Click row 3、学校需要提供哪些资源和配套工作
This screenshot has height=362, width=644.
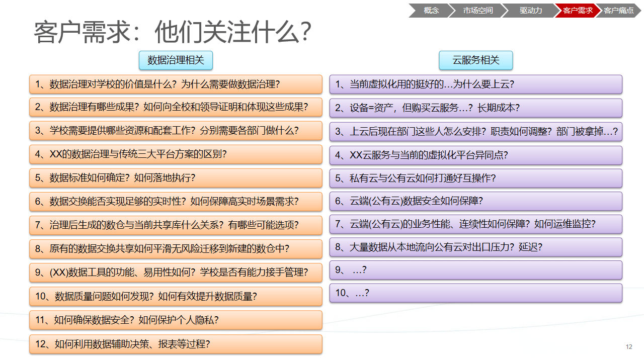176,131
